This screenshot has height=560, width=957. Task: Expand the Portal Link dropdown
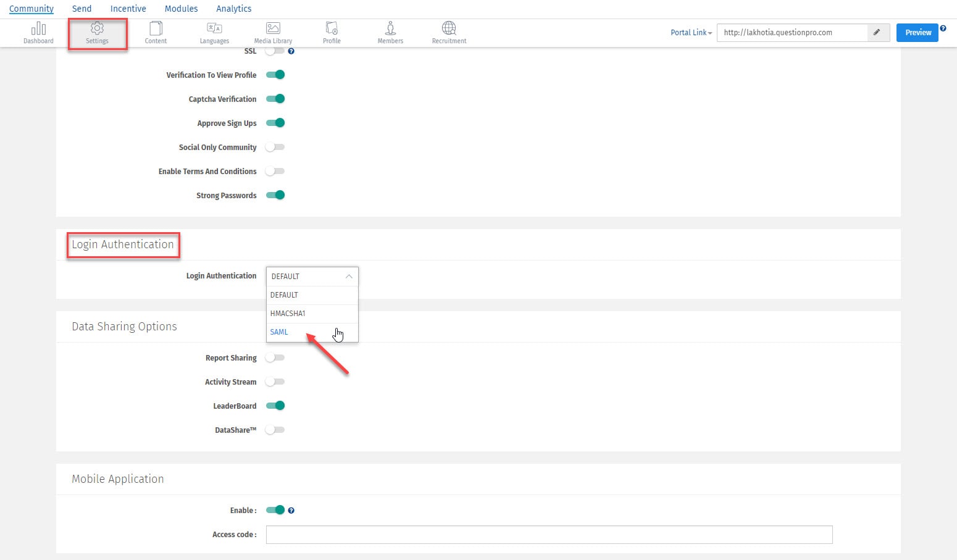pyautogui.click(x=691, y=33)
